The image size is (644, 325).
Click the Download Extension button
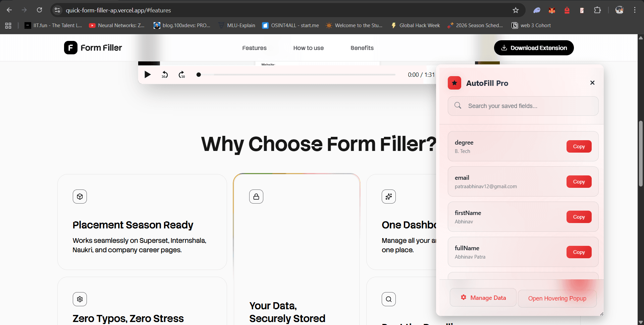pos(534,48)
